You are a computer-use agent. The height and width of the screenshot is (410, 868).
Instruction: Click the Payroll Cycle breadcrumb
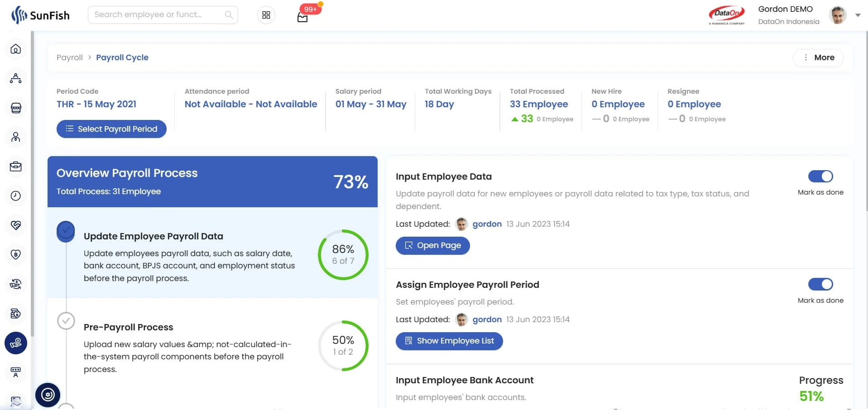(122, 57)
